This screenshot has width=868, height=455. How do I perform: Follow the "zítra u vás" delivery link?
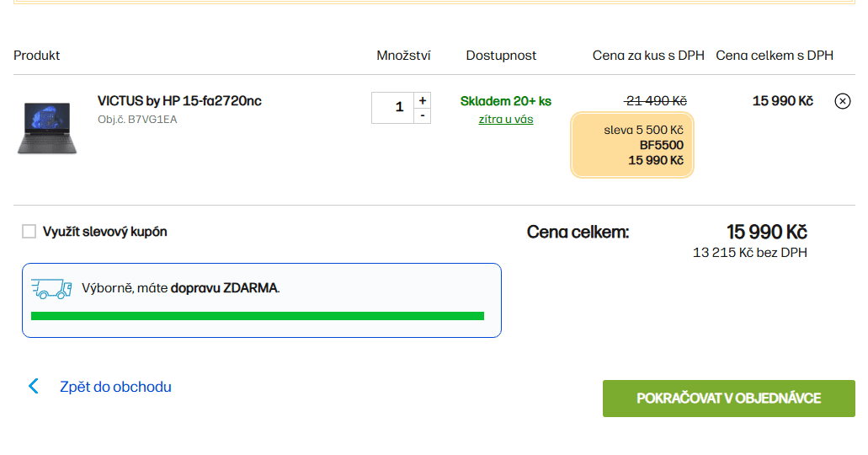[x=506, y=119]
